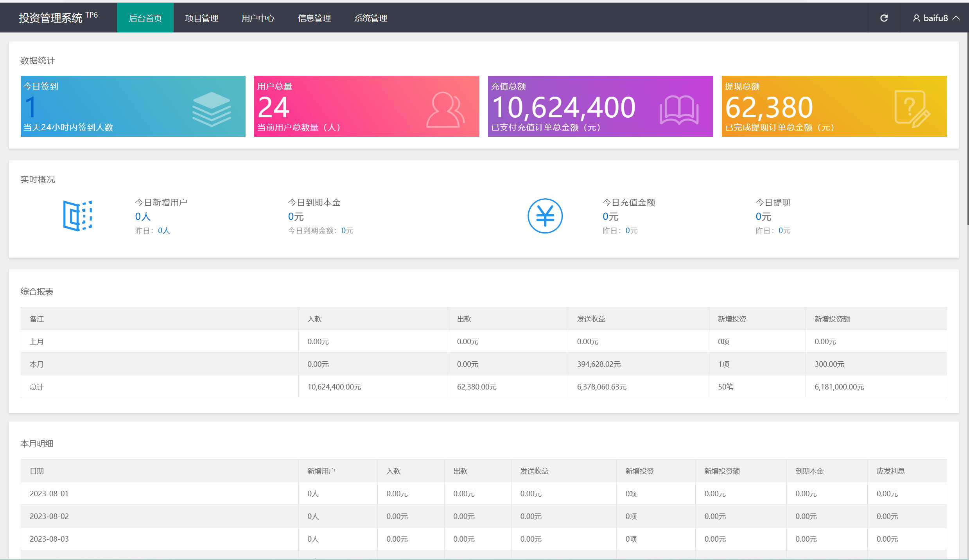Open the 信息管理 menu
969x560 pixels.
pos(314,18)
